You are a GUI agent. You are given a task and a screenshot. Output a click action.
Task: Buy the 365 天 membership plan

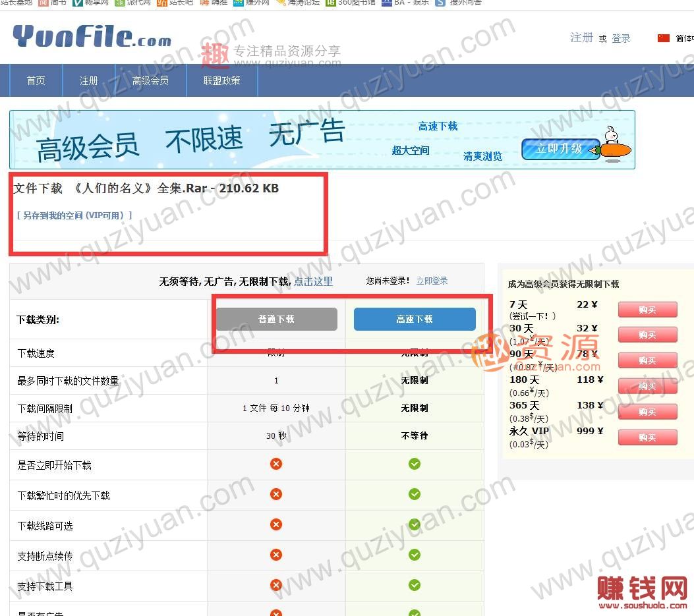click(647, 412)
